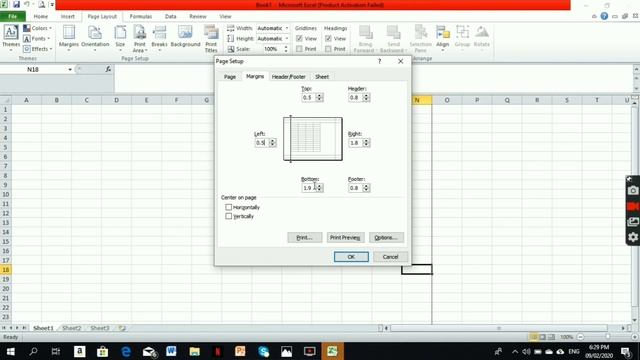Switch to the Page tab in dialog
The width and height of the screenshot is (640, 360).
(230, 77)
